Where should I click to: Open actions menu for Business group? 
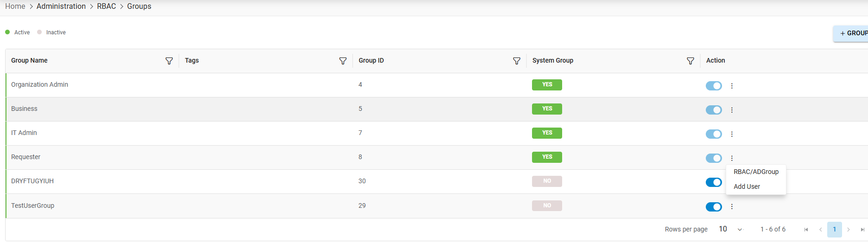click(x=732, y=110)
